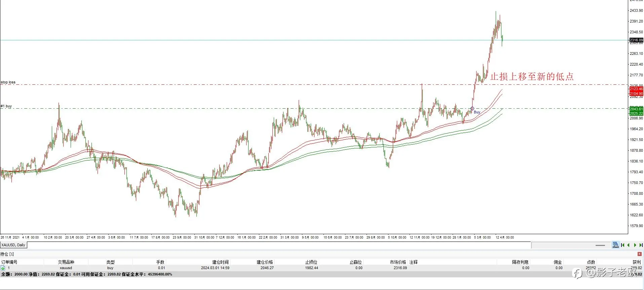Click the red 2123.46 price tag
The height and width of the screenshot is (290, 644).
[636, 89]
